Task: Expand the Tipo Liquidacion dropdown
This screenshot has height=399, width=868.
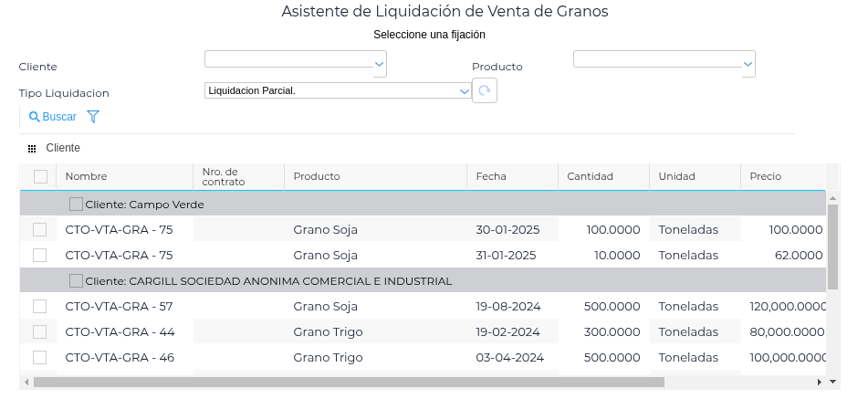Action: pyautogui.click(x=464, y=90)
